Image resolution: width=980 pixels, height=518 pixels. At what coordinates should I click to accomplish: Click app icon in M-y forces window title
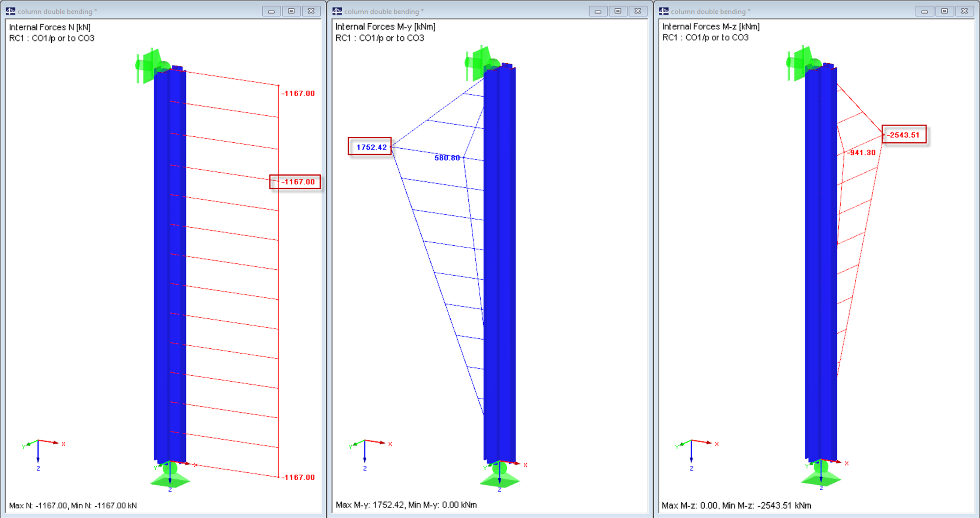(337, 11)
